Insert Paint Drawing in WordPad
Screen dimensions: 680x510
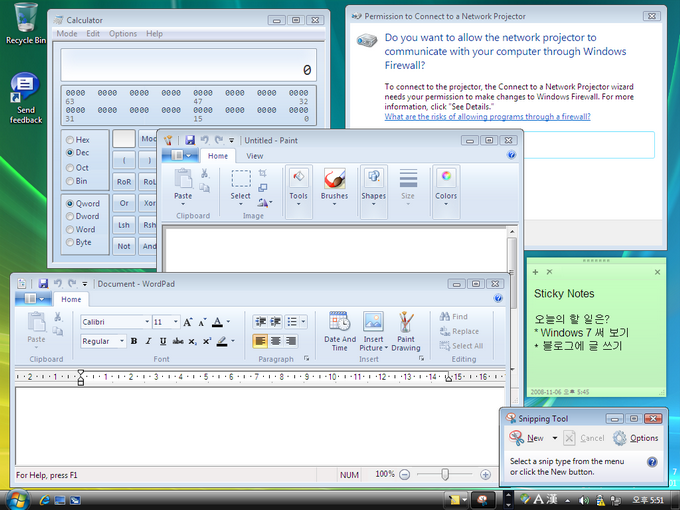click(405, 331)
